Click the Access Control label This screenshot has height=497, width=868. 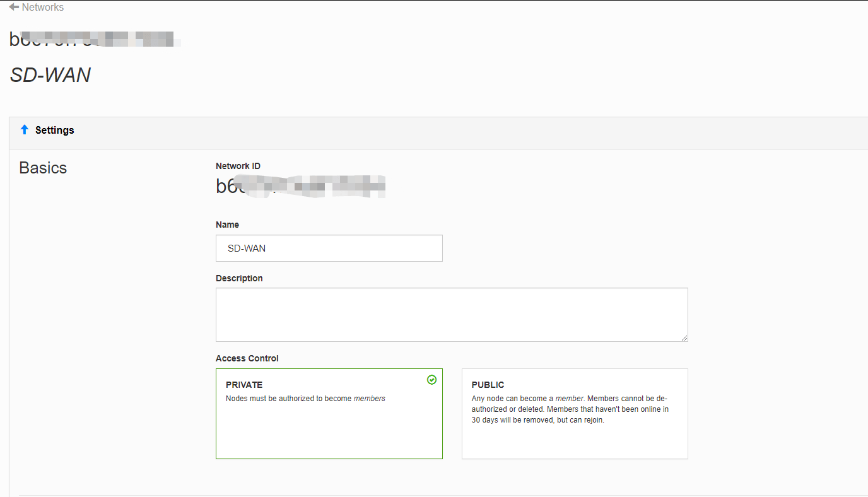pos(247,358)
